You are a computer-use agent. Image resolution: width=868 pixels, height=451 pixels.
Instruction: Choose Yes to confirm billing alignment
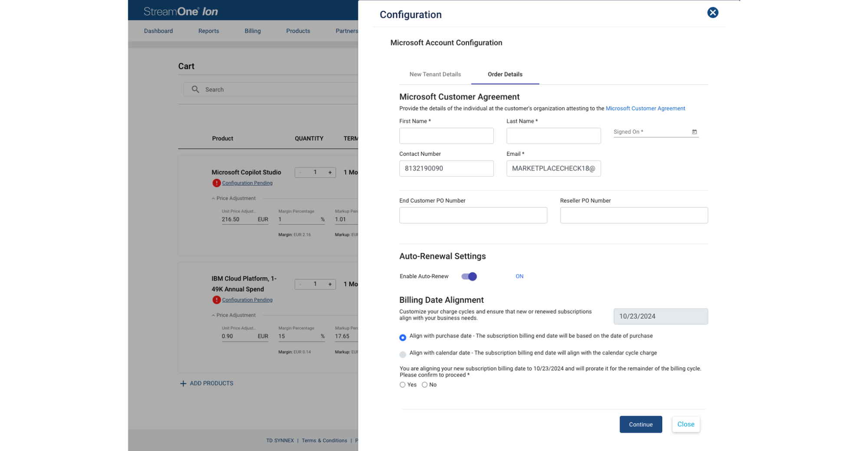click(x=402, y=385)
